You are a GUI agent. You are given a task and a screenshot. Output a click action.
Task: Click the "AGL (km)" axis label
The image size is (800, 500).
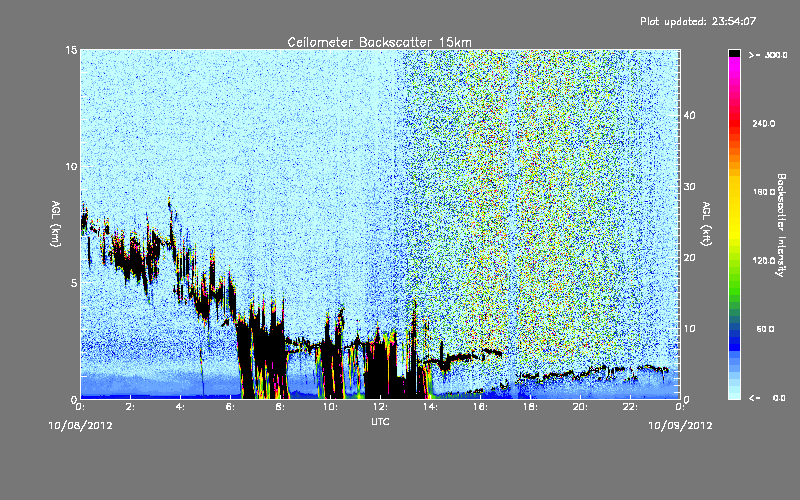(x=56, y=224)
